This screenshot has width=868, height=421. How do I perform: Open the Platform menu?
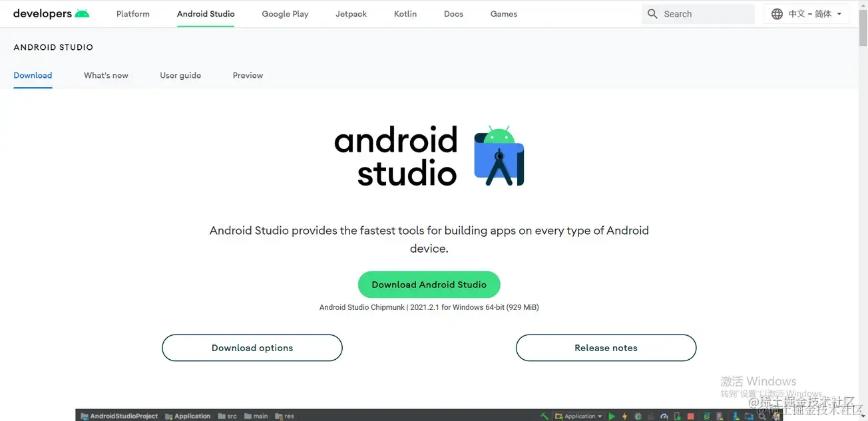pos(133,14)
